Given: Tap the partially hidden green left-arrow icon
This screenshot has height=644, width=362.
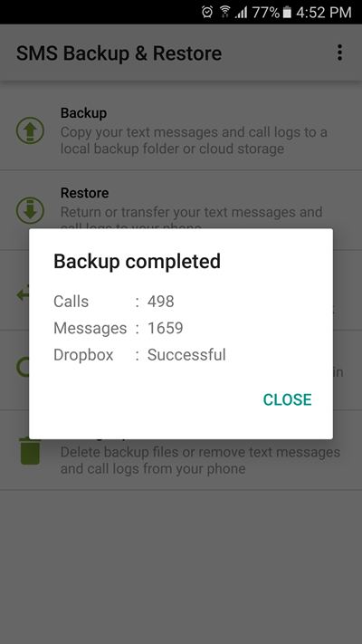Looking at the screenshot, I should [x=23, y=294].
